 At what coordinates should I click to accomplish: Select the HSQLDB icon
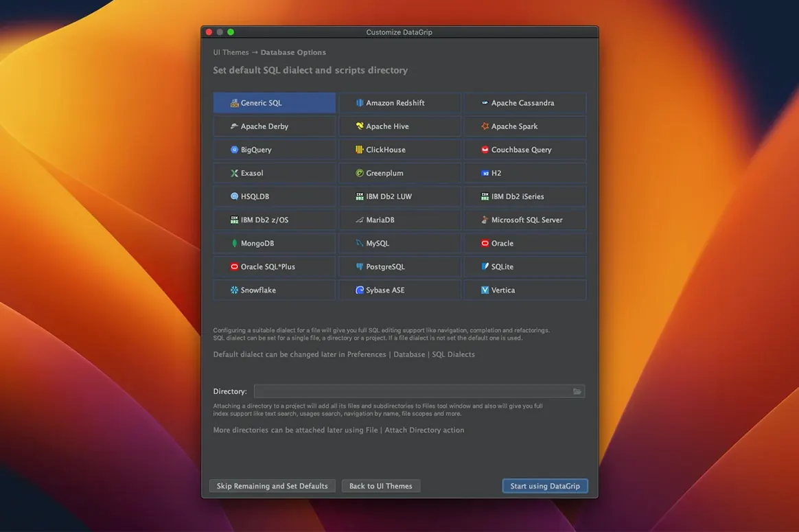pos(234,197)
